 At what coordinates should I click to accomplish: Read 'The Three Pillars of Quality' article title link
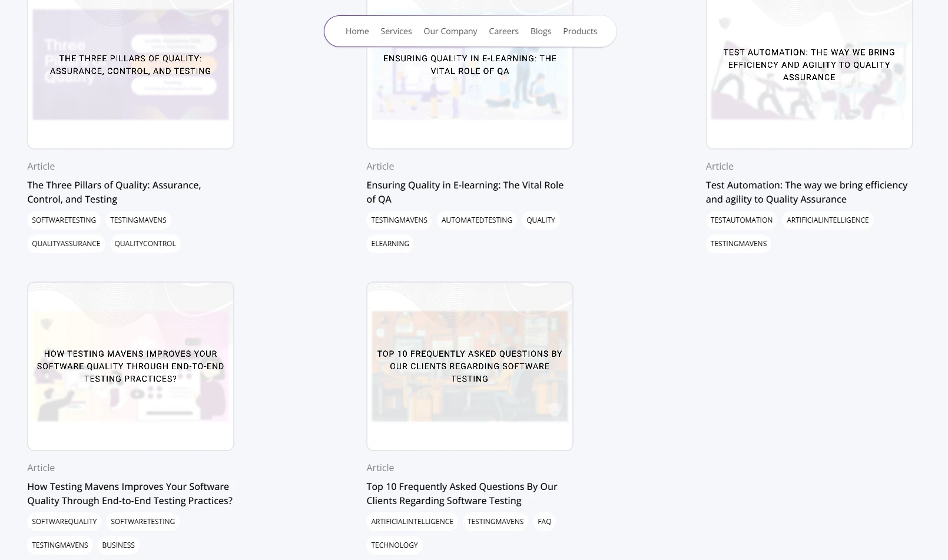[114, 192]
